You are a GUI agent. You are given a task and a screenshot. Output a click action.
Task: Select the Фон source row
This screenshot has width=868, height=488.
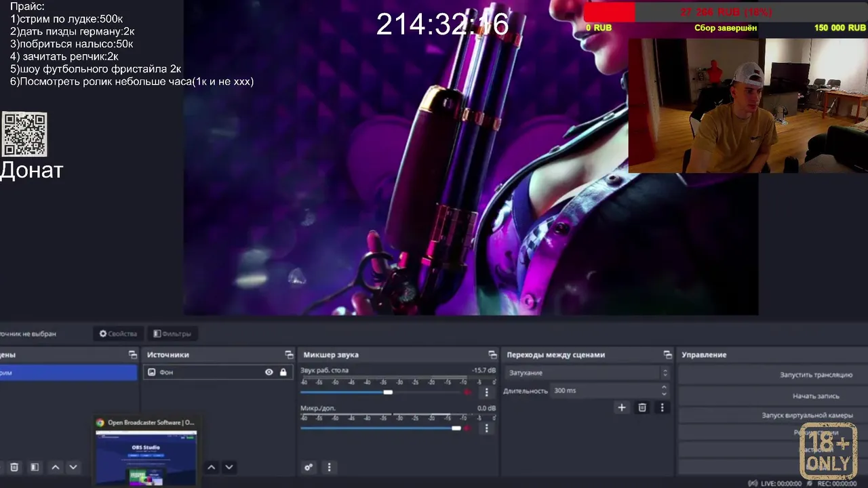(218, 372)
